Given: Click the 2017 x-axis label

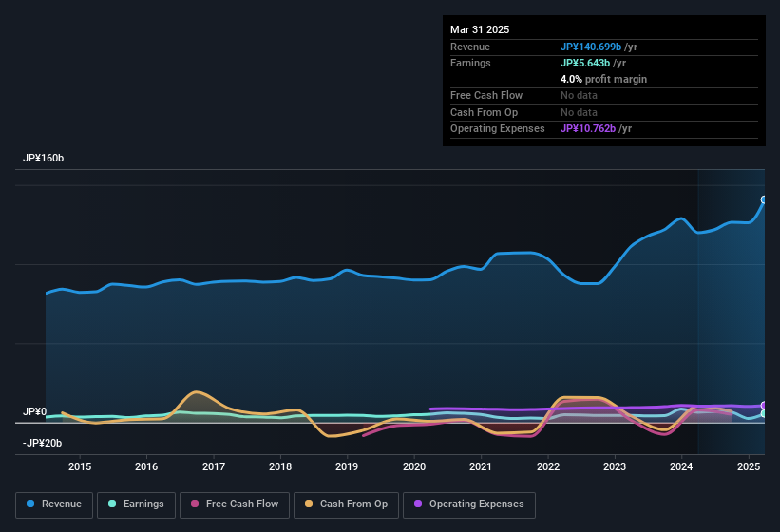Looking at the screenshot, I should [x=214, y=466].
